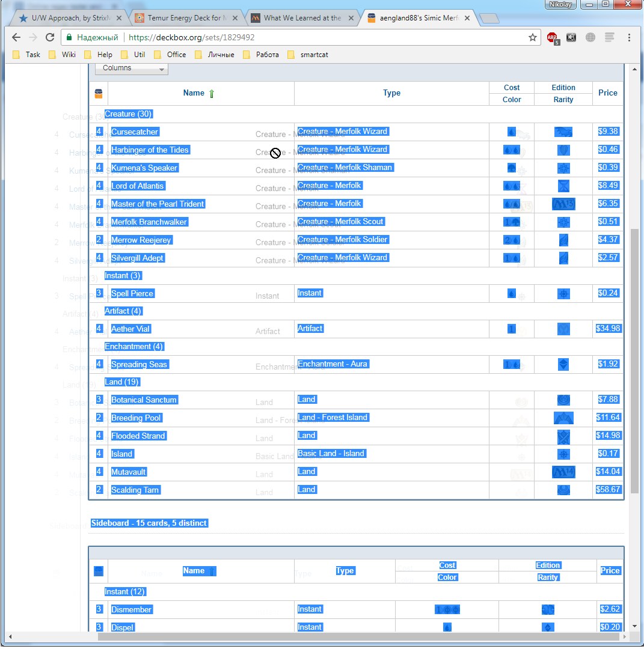Viewport: 644px width, 649px height.
Task: Sort the main table by the Type header
Action: (x=391, y=93)
